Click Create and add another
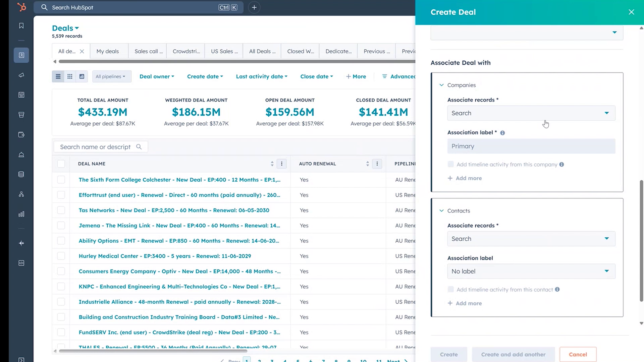644x362 pixels. coord(513,354)
